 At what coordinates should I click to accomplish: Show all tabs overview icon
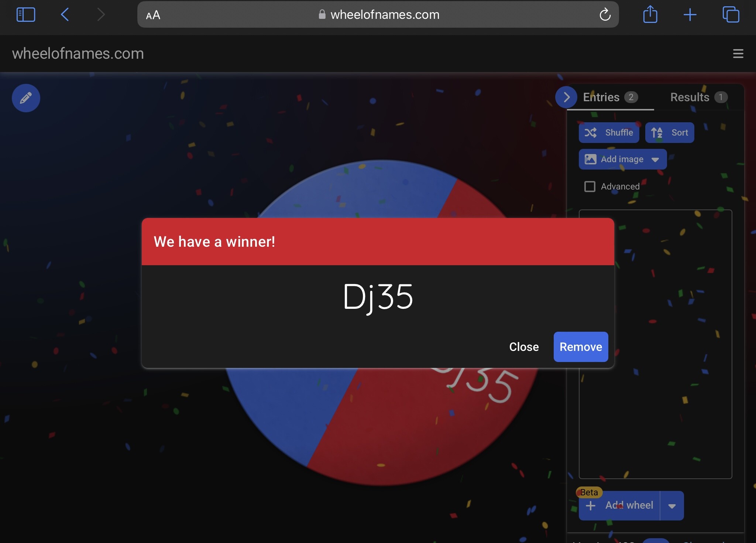click(x=731, y=15)
